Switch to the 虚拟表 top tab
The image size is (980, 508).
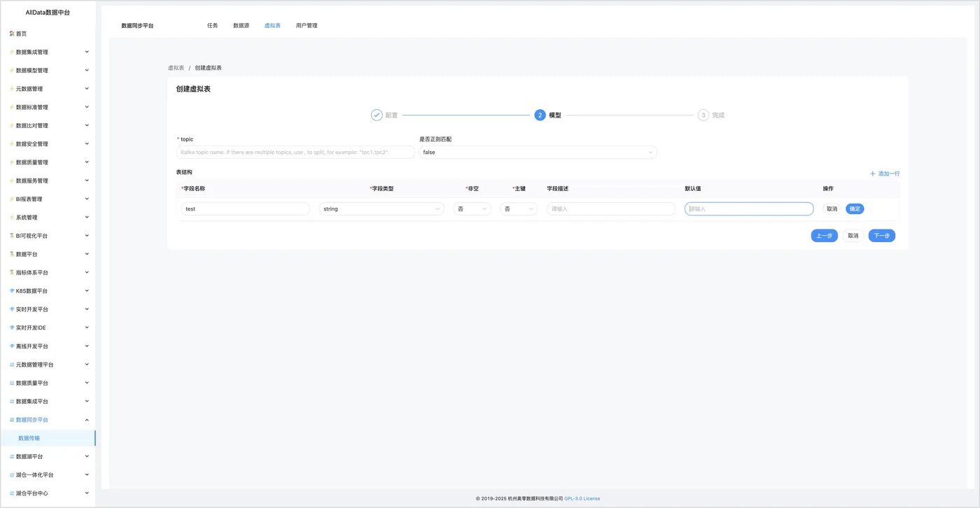coord(273,25)
